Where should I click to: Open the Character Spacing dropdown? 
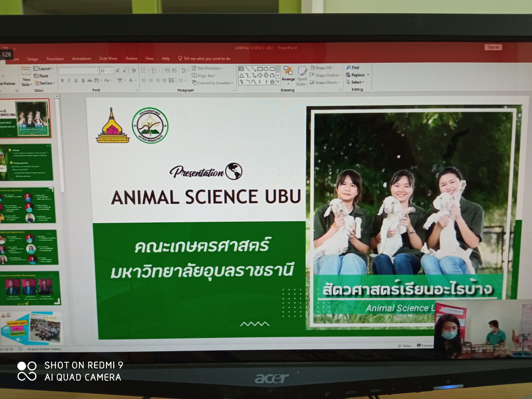(97, 81)
